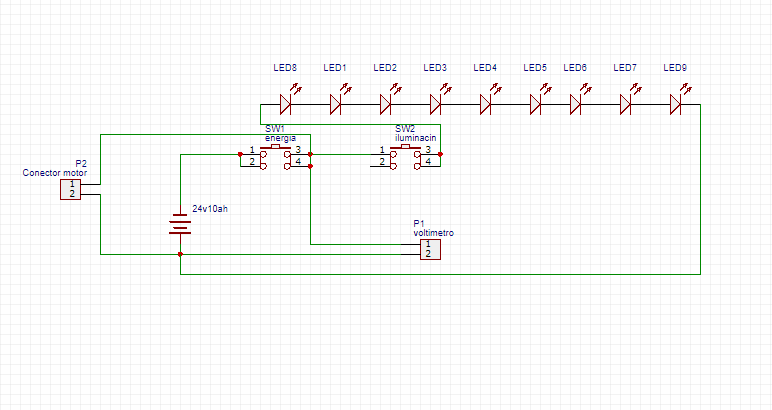The width and height of the screenshot is (772, 410).
Task: Select the battery symbol in the schematic
Action: coord(180,225)
